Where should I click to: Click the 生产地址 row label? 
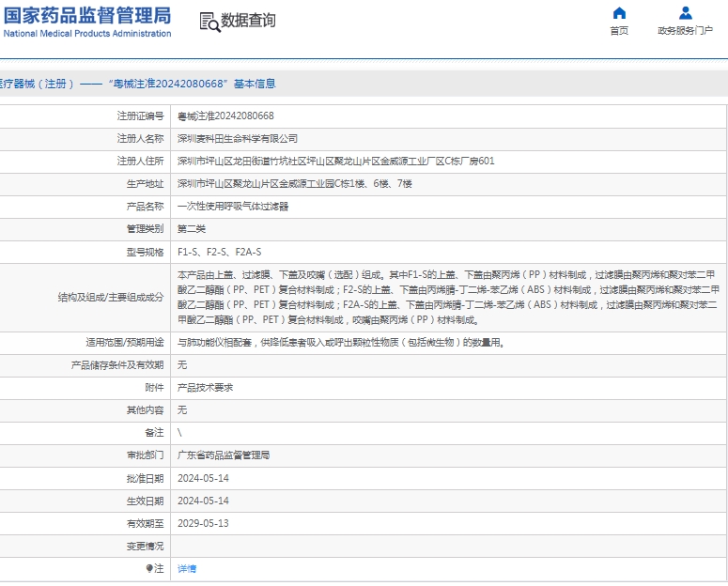pos(145,184)
